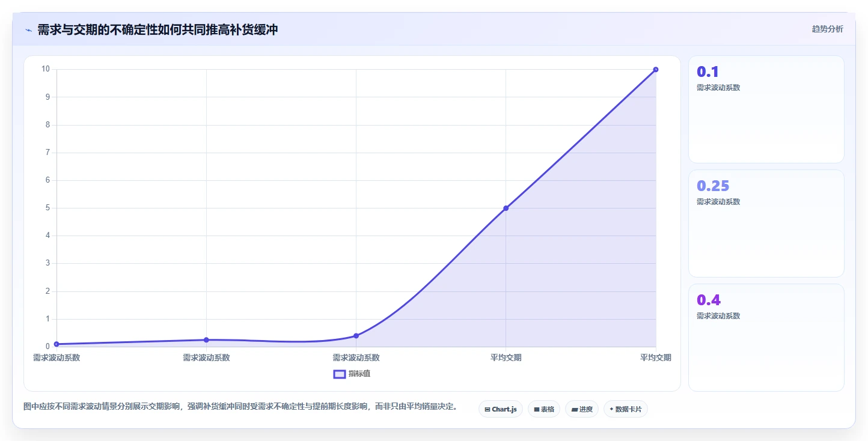Click 需求波动系数 label under the 0.4 card value
This screenshot has height=441, width=868.
[x=718, y=316]
